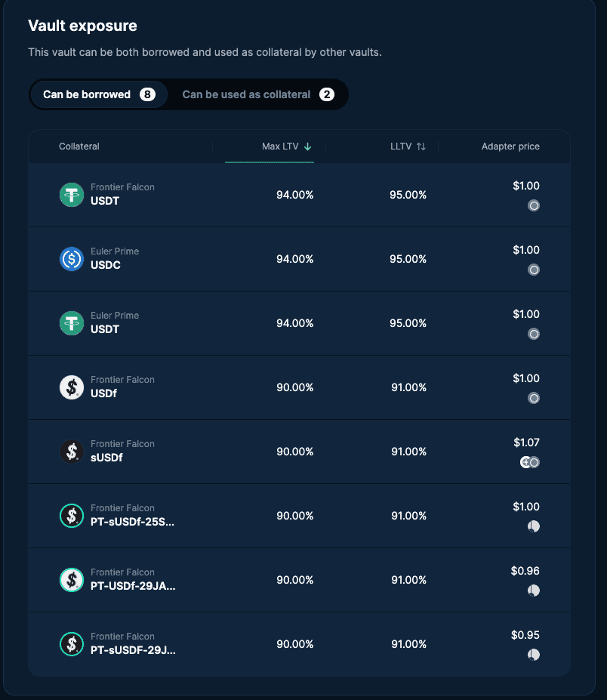Click pie oracle icon under $0.96 price
607x700 pixels.
[x=533, y=591]
